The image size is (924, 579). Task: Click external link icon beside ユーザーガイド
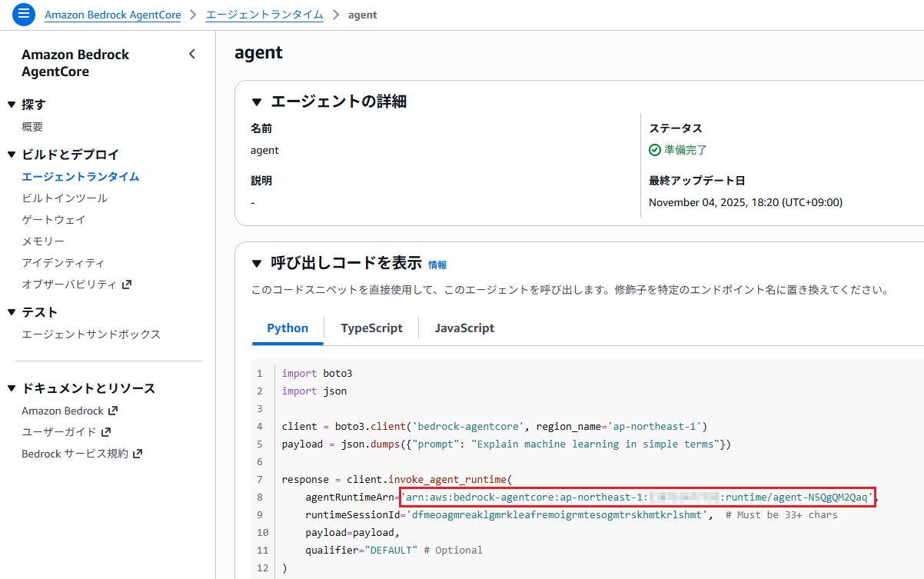[106, 432]
